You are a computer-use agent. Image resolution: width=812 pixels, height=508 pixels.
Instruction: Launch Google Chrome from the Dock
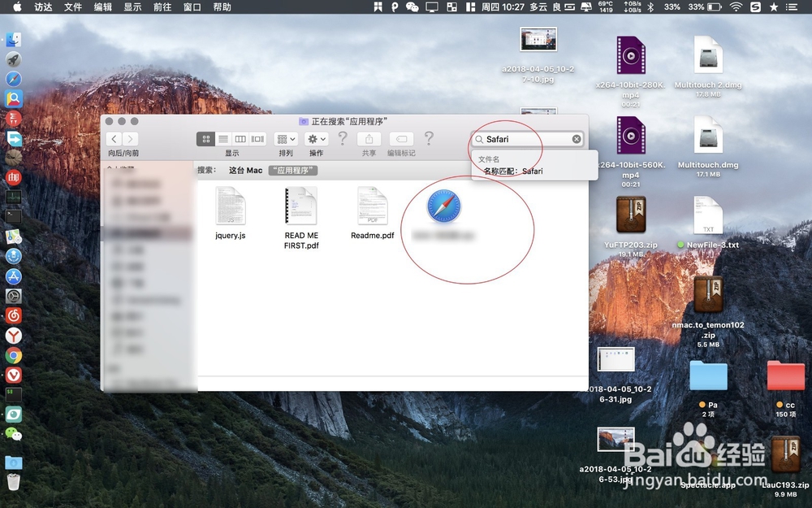(x=15, y=356)
